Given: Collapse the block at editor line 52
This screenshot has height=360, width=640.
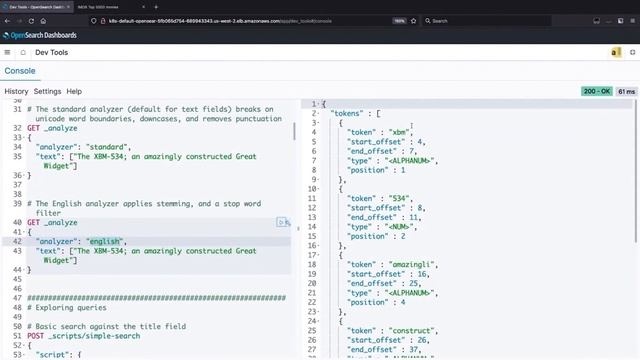Looking at the screenshot, I should point(24,345).
